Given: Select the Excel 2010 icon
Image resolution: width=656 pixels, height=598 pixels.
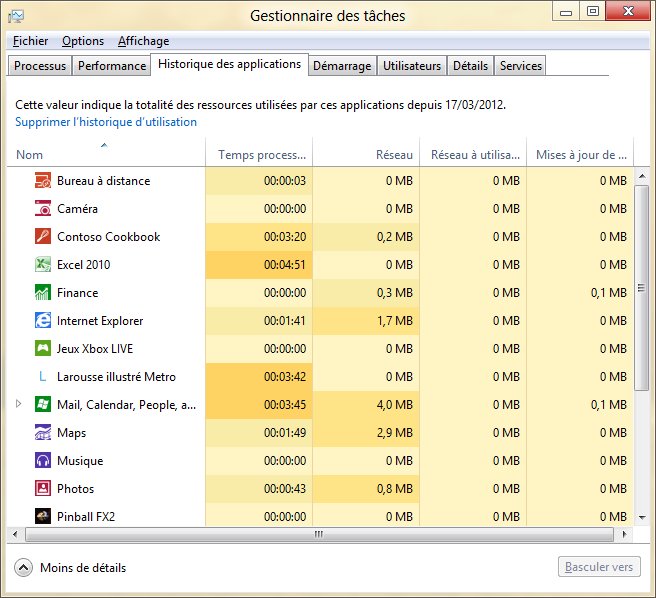Looking at the screenshot, I should [43, 265].
